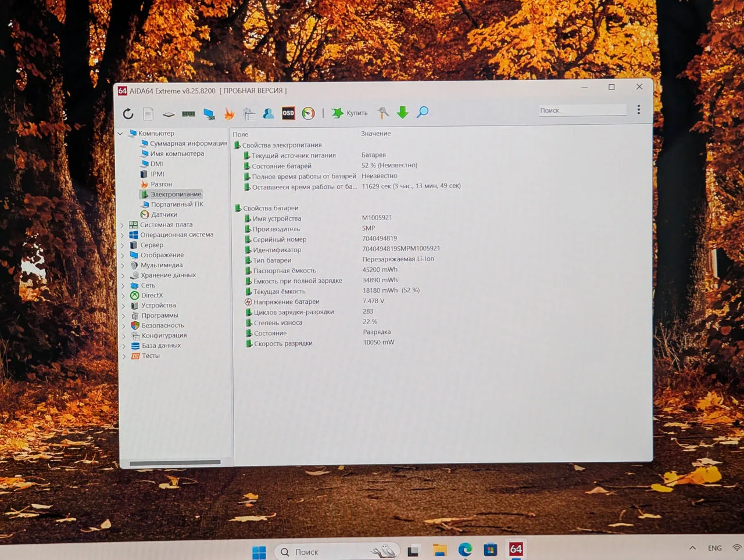Open the Report page icon
Image resolution: width=744 pixels, height=560 pixels.
[148, 114]
